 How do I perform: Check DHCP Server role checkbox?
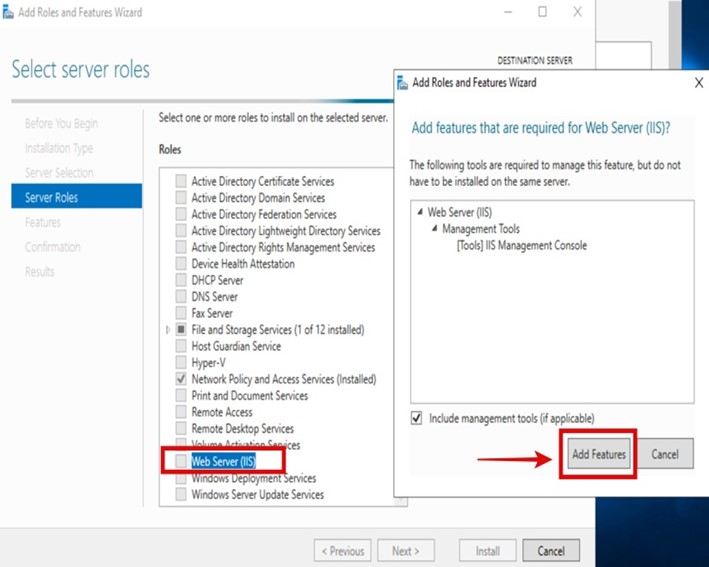[181, 280]
